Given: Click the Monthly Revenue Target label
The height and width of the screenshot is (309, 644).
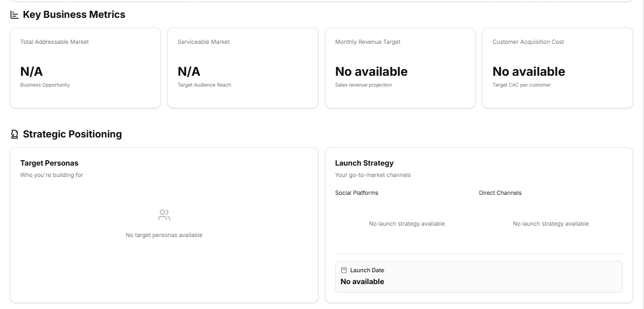Looking at the screenshot, I should [368, 42].
